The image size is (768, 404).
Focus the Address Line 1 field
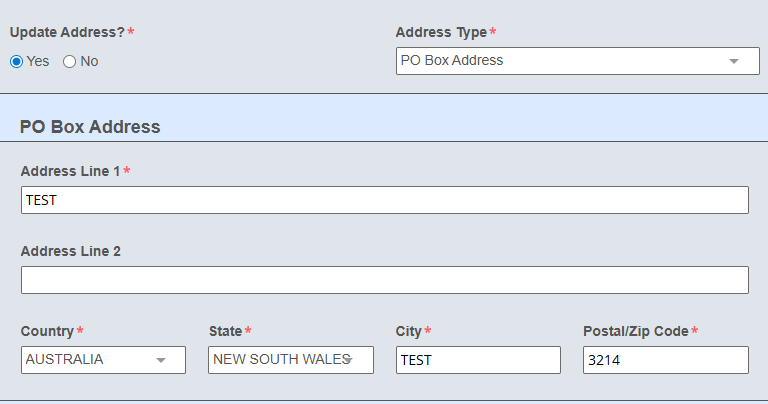click(x=384, y=200)
